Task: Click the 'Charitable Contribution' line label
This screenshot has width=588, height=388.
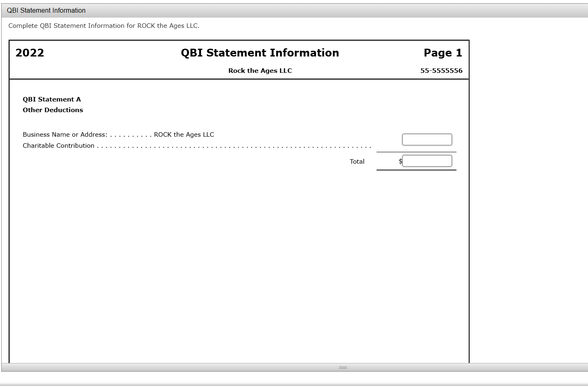Action: point(59,146)
